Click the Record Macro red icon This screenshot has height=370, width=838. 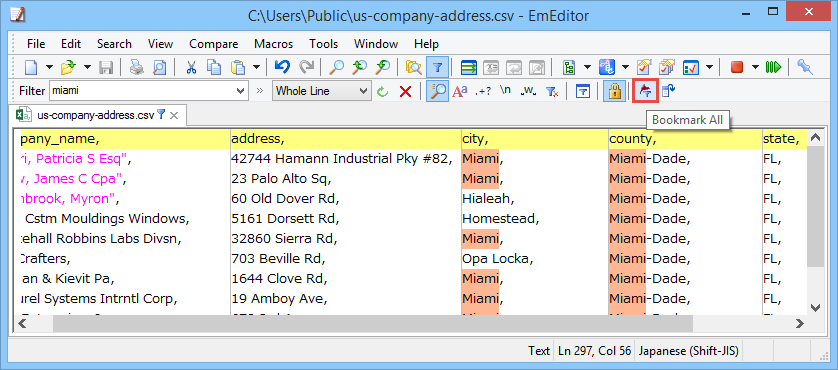737,67
